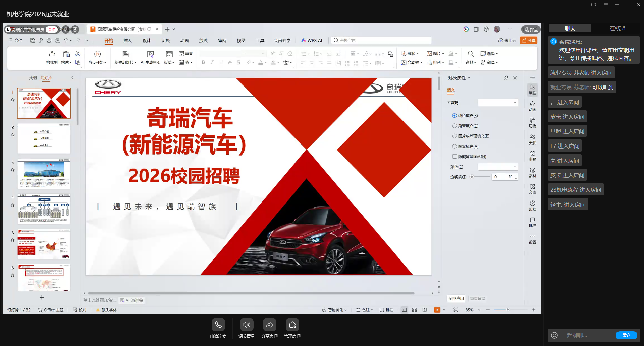Pin the 对象属性 panel
The height and width of the screenshot is (346, 644).
(506, 78)
